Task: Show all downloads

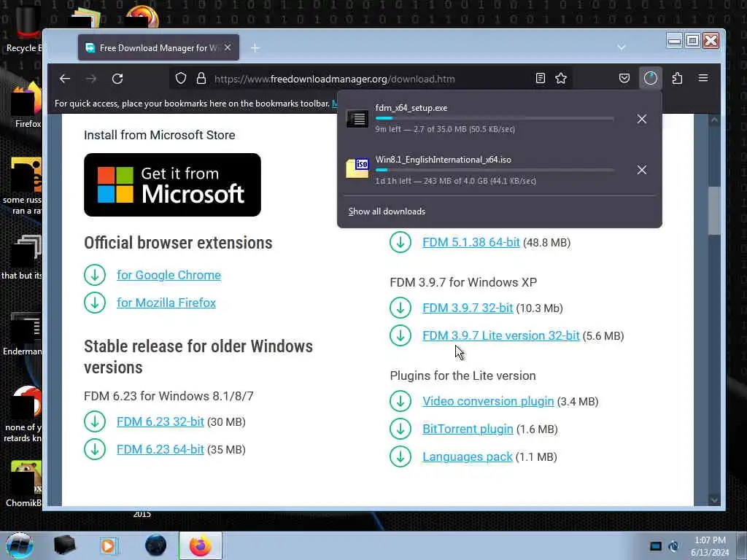Action: coord(387,211)
